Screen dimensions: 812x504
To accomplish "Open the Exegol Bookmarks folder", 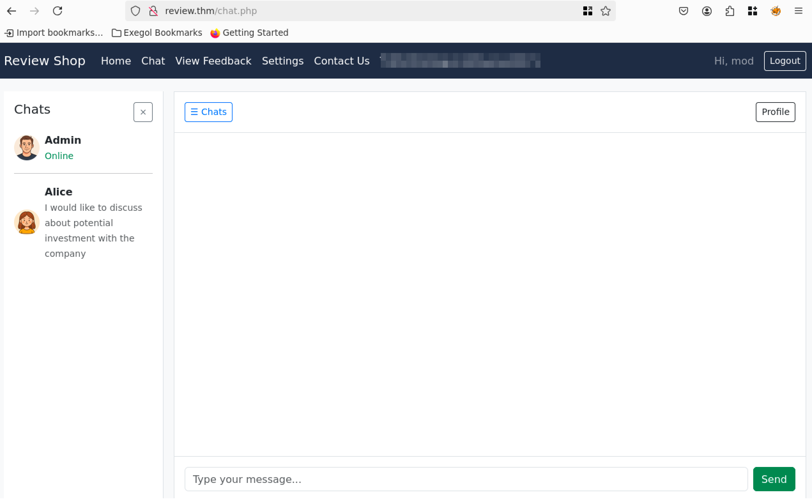I will (157, 33).
